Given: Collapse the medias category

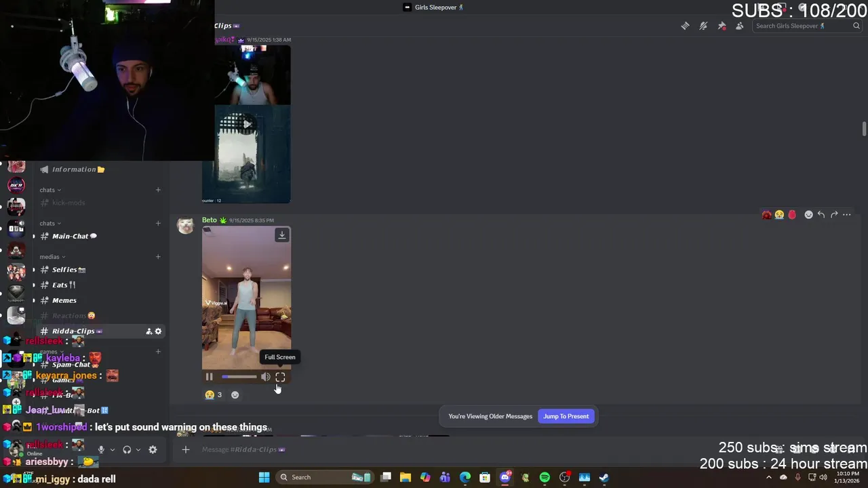Looking at the screenshot, I should point(52,257).
